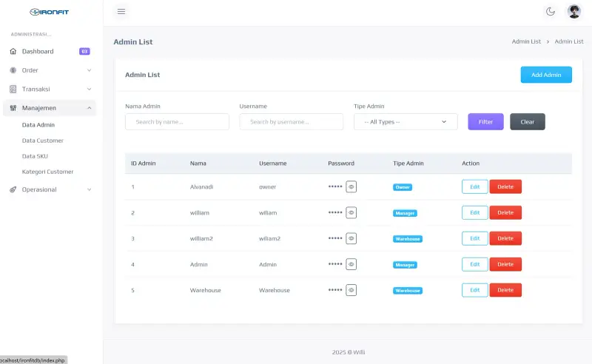Click the username cell owner
This screenshot has height=364, width=592.
267,187
